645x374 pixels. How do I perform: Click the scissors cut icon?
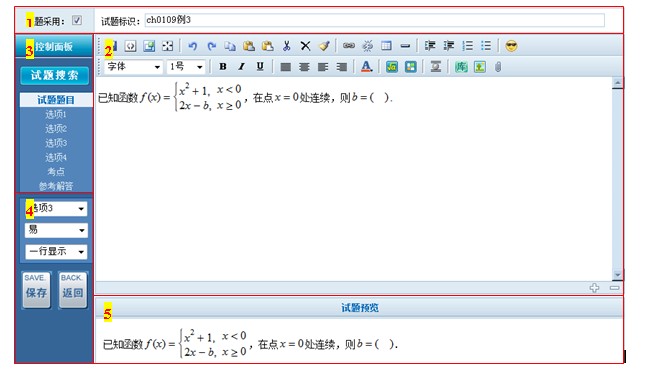(287, 46)
